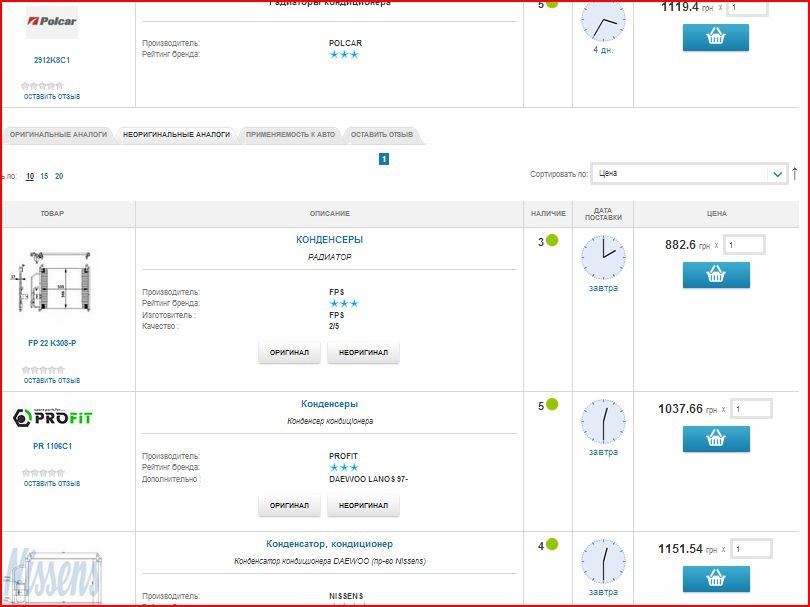
Task: Click PROFIT brand logo
Action: (x=52, y=417)
